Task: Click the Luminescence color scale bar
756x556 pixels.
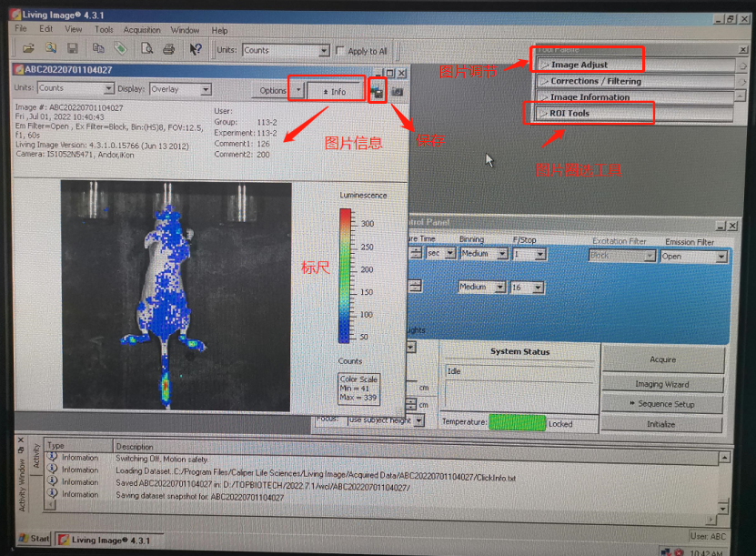Action: (x=344, y=276)
